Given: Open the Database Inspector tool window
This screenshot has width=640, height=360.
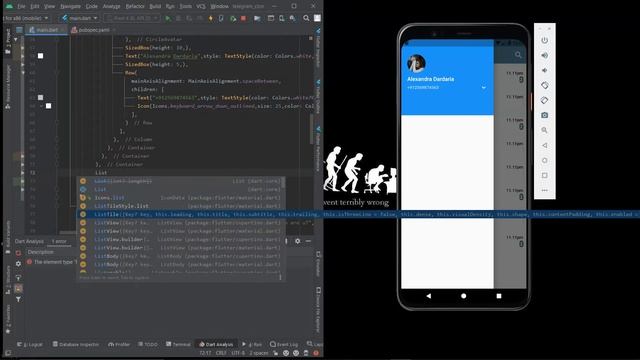Looking at the screenshot, I should point(76,344).
